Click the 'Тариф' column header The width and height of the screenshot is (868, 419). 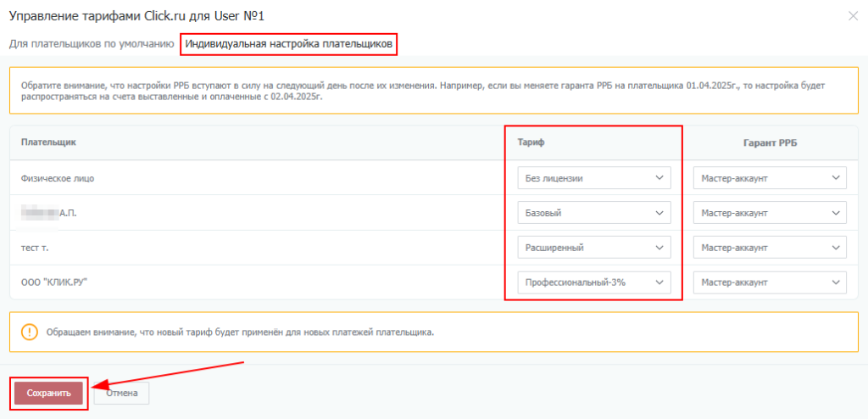pyautogui.click(x=531, y=142)
